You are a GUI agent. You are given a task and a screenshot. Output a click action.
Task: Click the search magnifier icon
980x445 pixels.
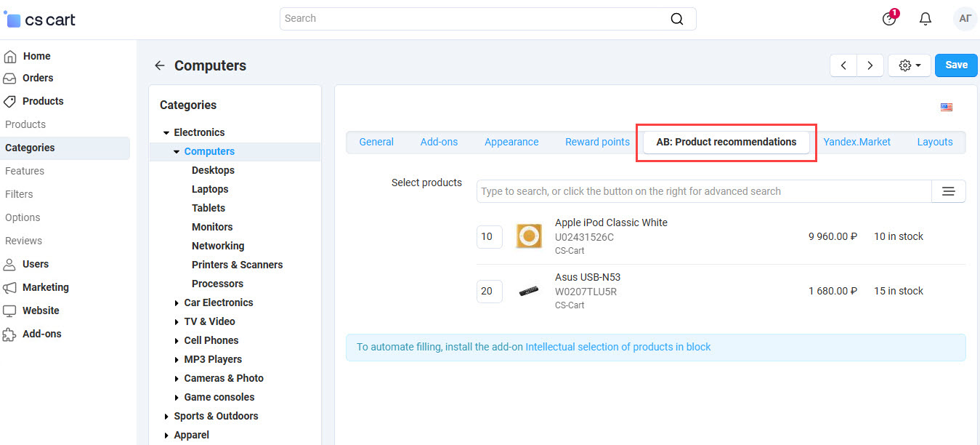tap(676, 19)
